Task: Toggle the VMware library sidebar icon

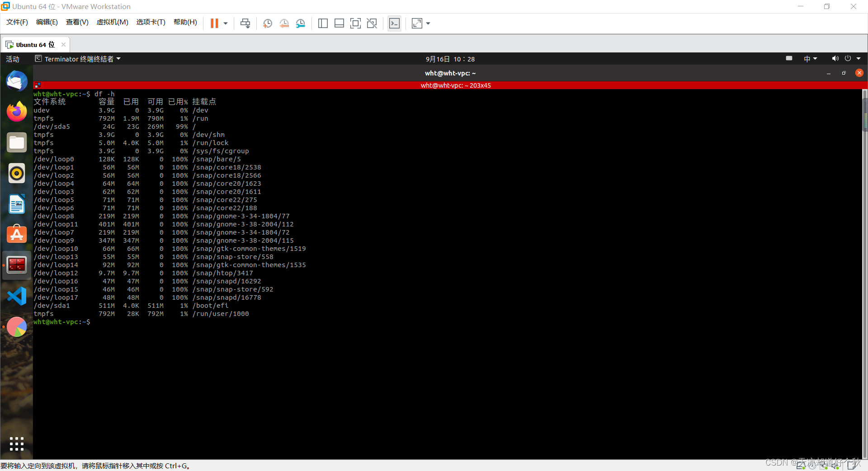Action: pos(323,23)
